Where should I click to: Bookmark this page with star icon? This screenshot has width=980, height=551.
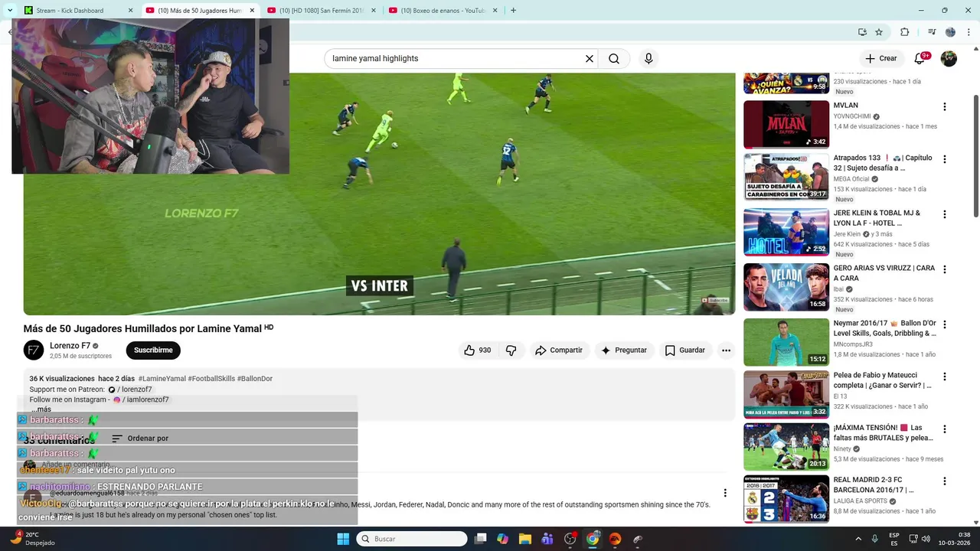879,32
